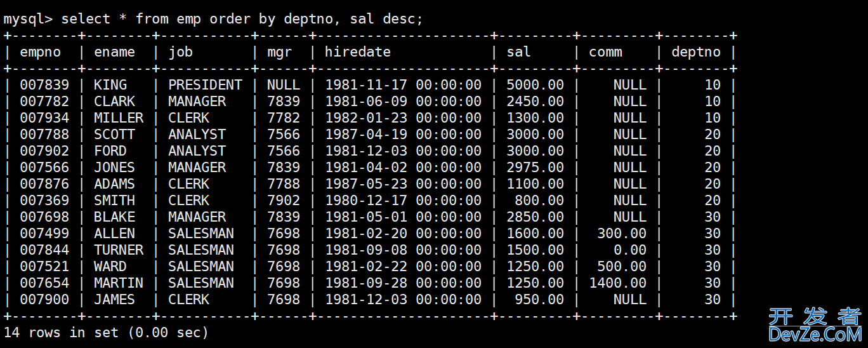This screenshot has height=348, width=868.
Task: Select hiredate 1981-05-01 00:00:00
Action: (403, 217)
